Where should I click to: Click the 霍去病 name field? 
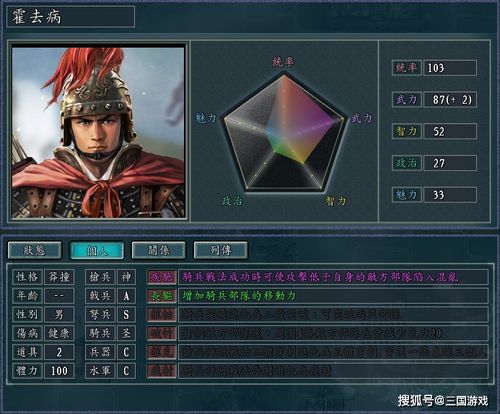(x=71, y=17)
